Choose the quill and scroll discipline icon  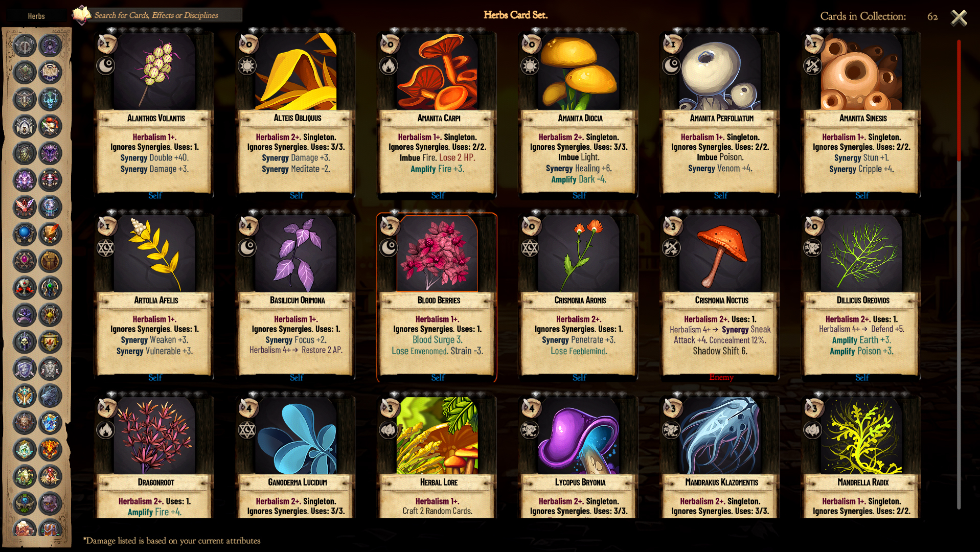tap(50, 234)
